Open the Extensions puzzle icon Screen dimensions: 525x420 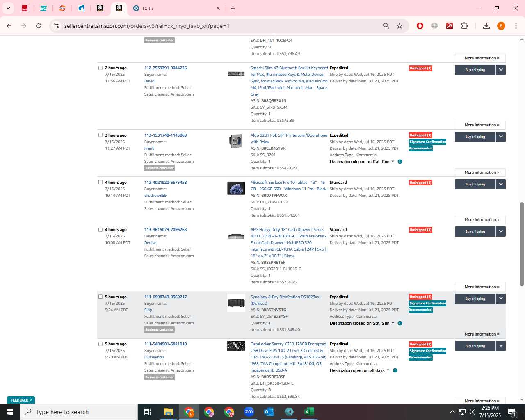coord(464,26)
